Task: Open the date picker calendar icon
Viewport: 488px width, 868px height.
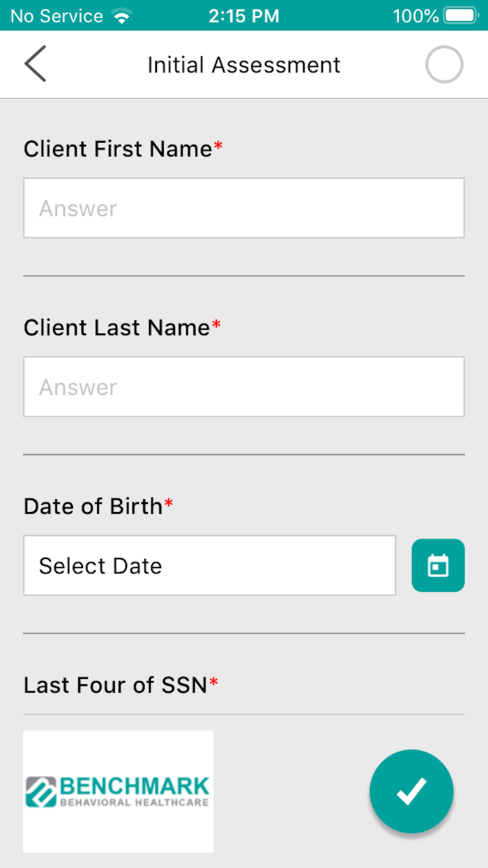Action: coord(438,565)
